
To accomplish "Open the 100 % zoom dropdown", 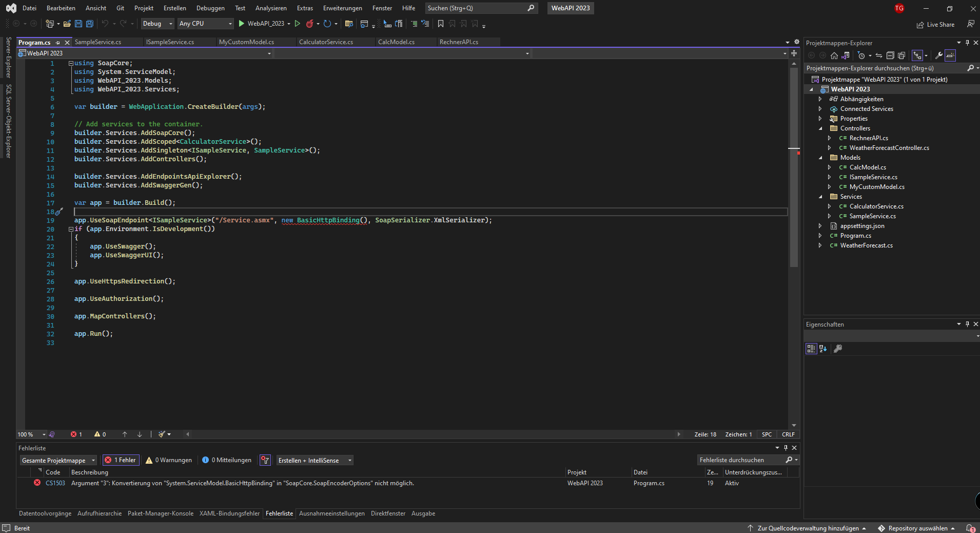I will click(x=31, y=434).
